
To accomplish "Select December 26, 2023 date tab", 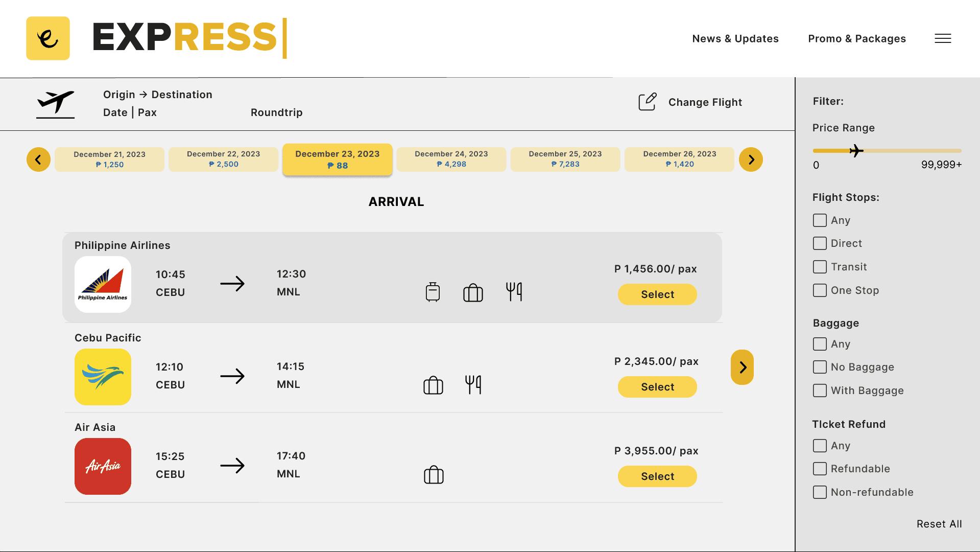I will pyautogui.click(x=679, y=159).
